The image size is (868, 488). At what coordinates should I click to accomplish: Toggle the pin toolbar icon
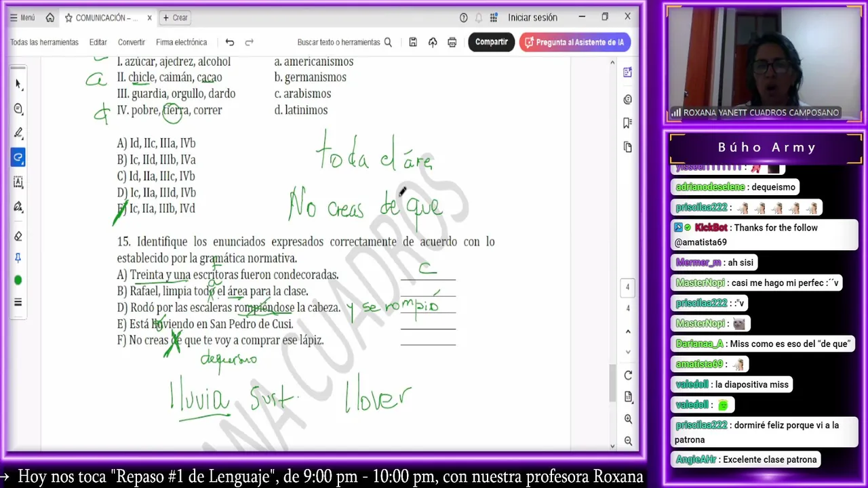coord(18,258)
